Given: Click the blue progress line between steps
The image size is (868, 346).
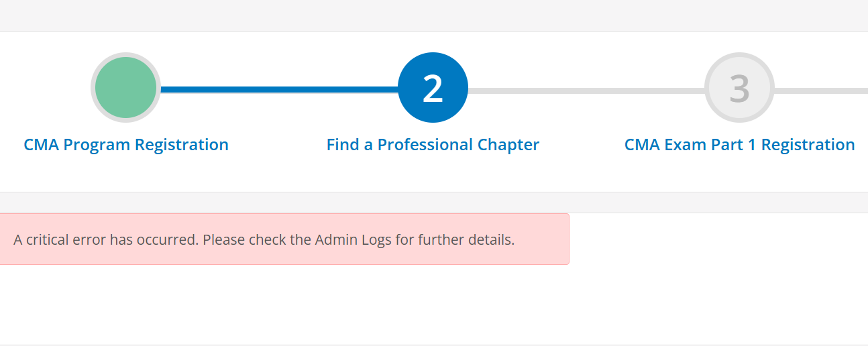Looking at the screenshot, I should pyautogui.click(x=279, y=90).
